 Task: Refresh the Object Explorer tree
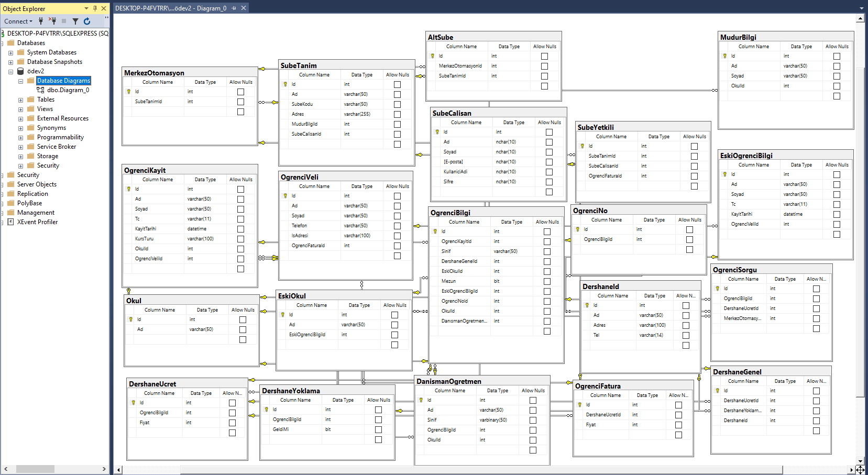87,21
